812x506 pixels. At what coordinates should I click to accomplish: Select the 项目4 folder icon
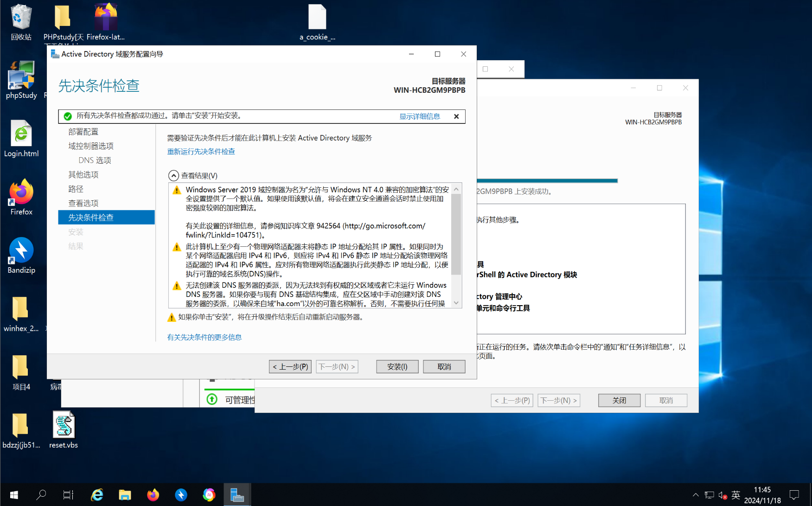click(21, 372)
